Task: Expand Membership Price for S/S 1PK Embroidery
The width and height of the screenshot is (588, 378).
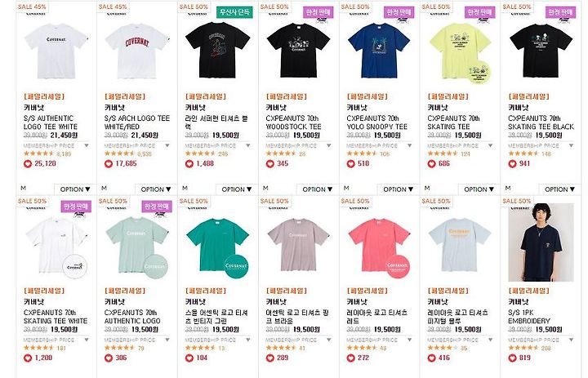Action: [x=571, y=340]
